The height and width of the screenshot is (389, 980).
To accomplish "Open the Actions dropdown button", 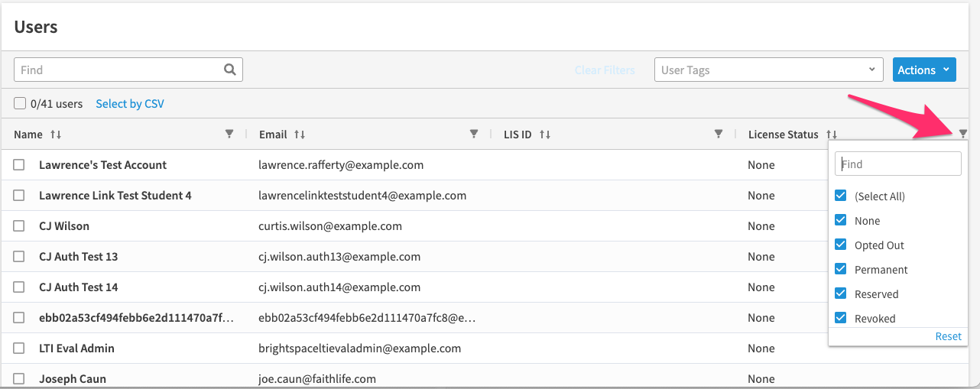I will [924, 70].
